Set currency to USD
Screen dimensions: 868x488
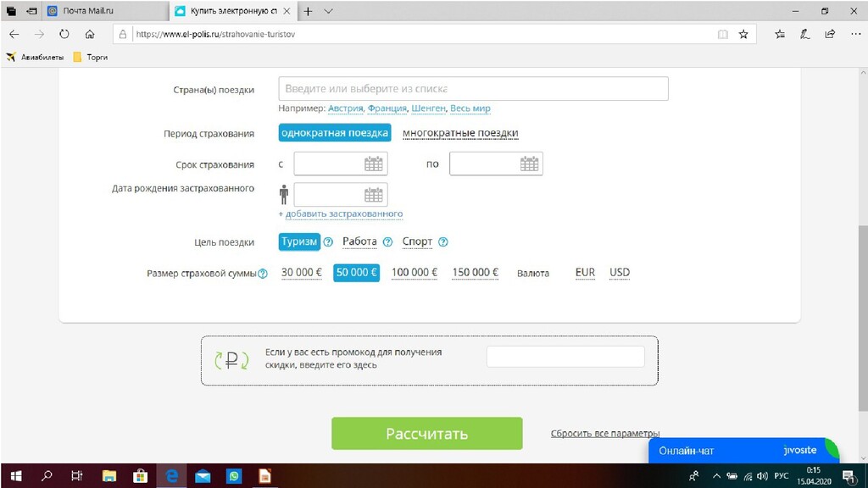(x=620, y=273)
